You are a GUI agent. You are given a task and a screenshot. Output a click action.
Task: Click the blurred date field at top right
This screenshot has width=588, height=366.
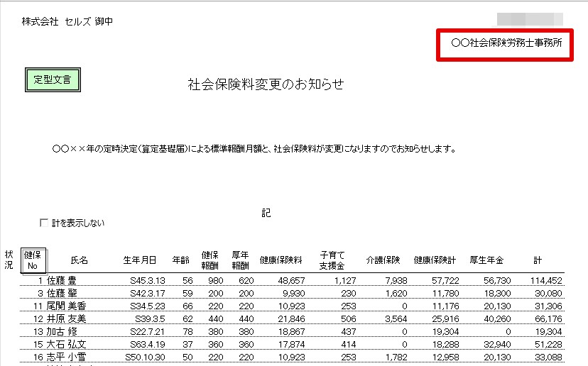[x=530, y=19]
